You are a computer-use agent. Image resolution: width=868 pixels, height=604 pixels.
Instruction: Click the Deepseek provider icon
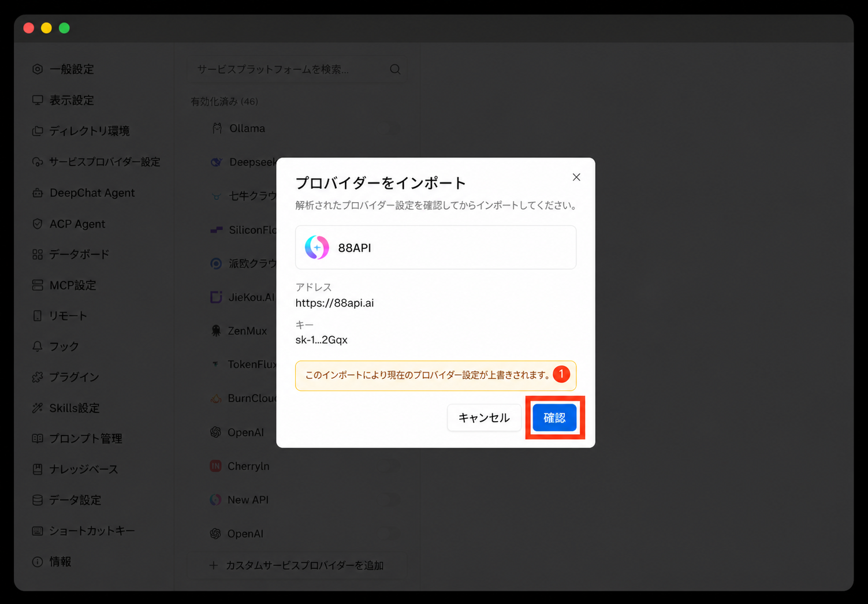(217, 162)
